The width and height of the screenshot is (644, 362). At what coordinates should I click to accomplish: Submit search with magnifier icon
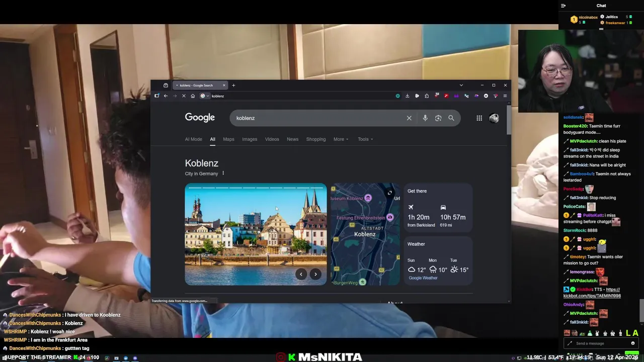pyautogui.click(x=451, y=118)
